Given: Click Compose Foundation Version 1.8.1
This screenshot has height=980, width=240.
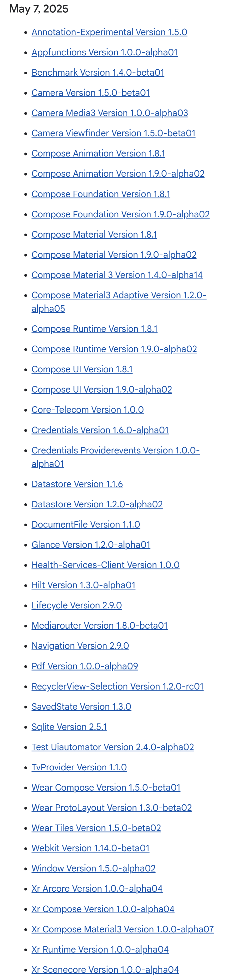Looking at the screenshot, I should pos(101,194).
